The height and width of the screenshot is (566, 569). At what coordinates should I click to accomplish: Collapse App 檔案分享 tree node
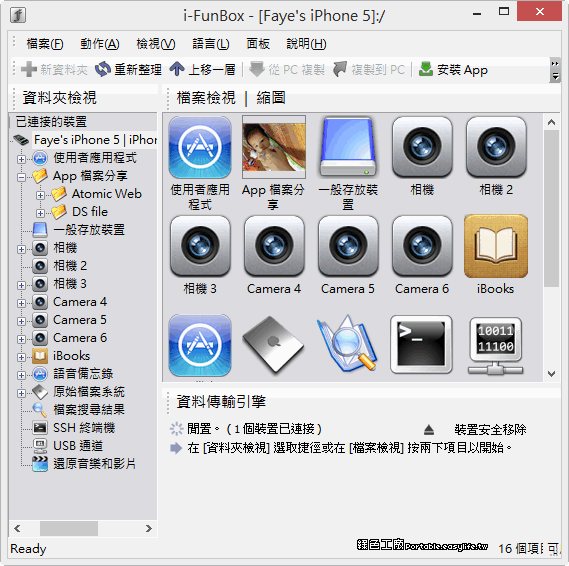tap(21, 177)
